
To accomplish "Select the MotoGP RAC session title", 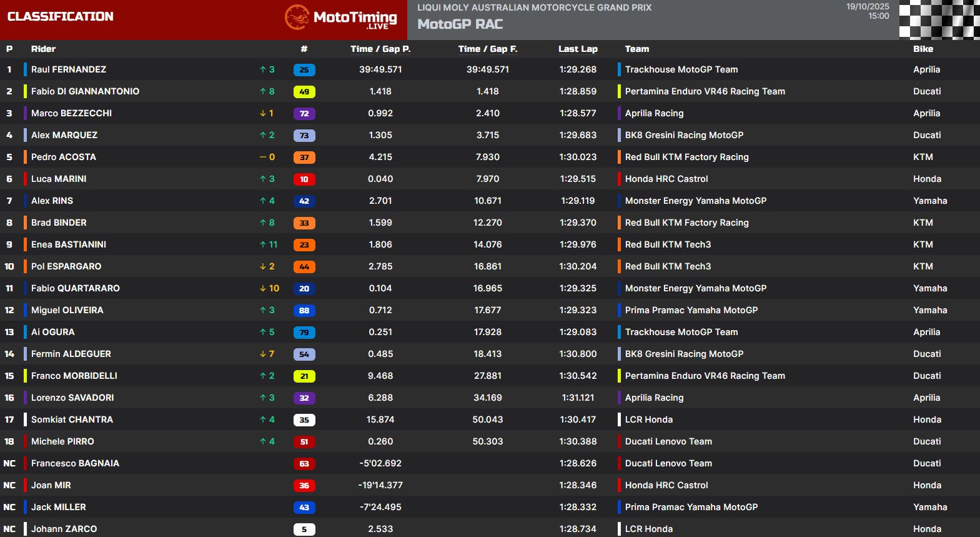I will (x=460, y=24).
